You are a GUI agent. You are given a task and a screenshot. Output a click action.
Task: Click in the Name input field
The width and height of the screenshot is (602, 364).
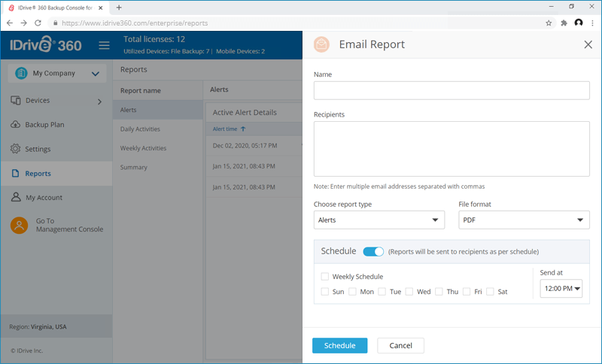click(451, 90)
